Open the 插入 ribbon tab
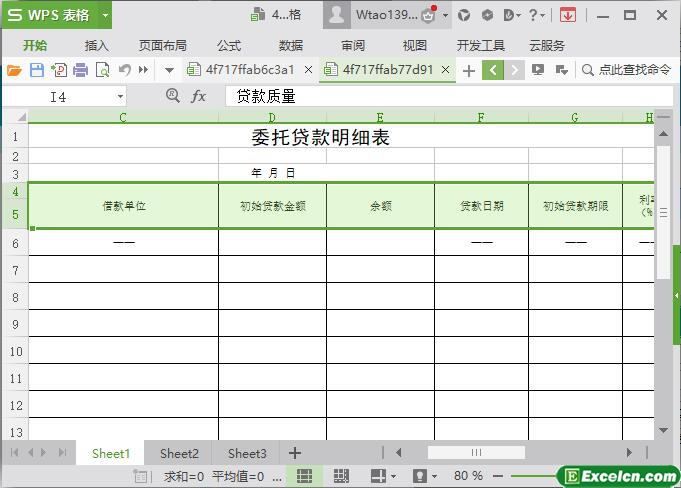The width and height of the screenshot is (681, 488). pos(97,45)
